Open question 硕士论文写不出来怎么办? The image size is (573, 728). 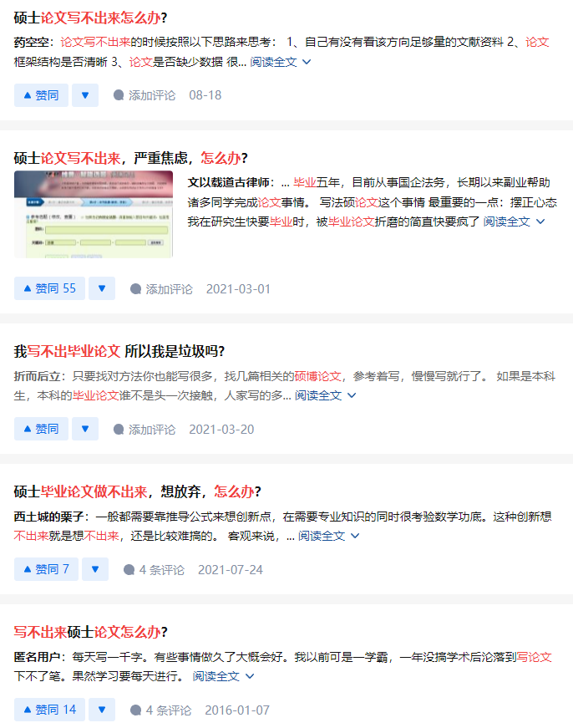[90, 18]
